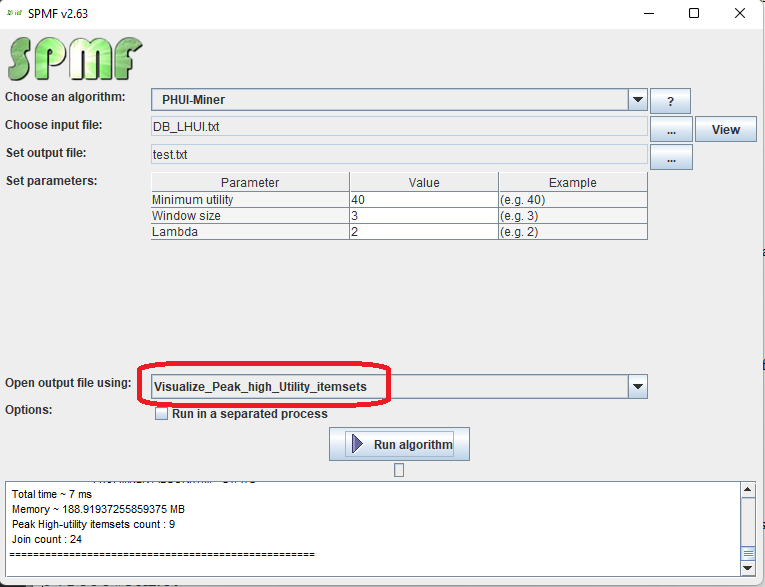The width and height of the screenshot is (765, 587).
Task: Open algorithm help with the ? button
Action: point(670,101)
